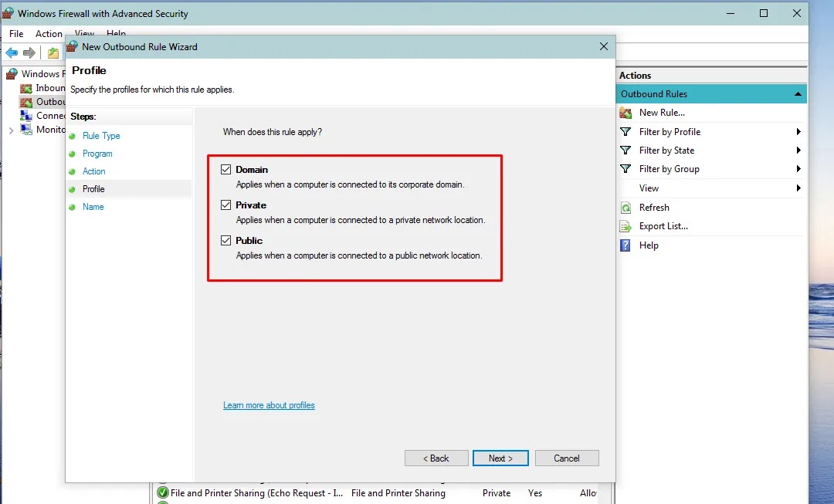Minimize the Windows Firewall window
The width and height of the screenshot is (834, 504).
(x=731, y=13)
